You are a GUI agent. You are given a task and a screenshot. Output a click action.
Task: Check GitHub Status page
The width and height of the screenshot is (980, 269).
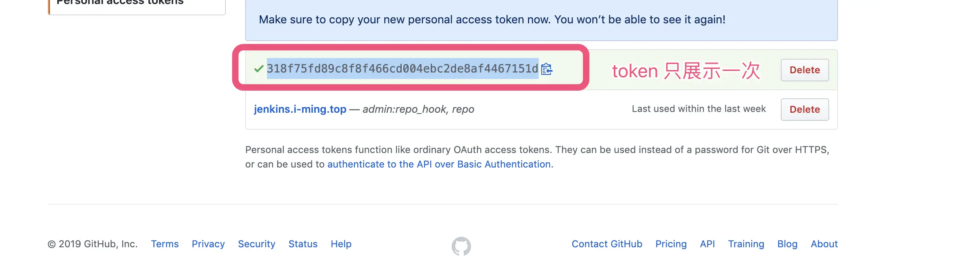click(x=303, y=244)
